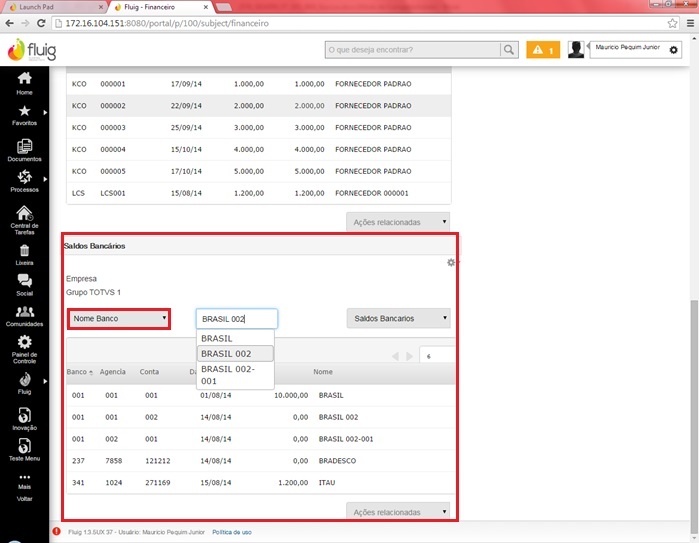Viewport: 699px width, 543px height.
Task: Click Voltar in sidebar
Action: coord(24,498)
